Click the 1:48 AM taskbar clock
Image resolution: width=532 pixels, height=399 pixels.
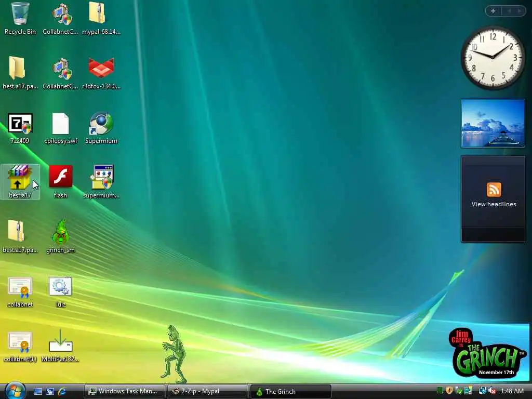pos(512,391)
